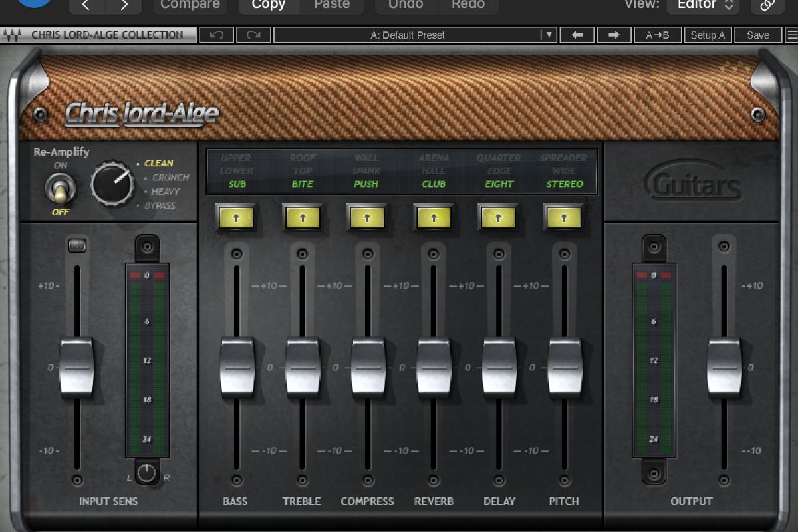Click the Input Sens fader handle
Viewport: 798px width, 532px height.
pos(76,367)
